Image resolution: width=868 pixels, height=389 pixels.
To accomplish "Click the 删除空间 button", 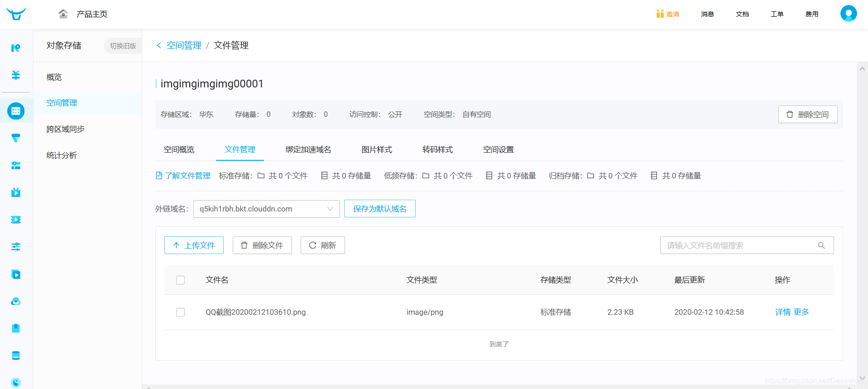I will tap(808, 115).
